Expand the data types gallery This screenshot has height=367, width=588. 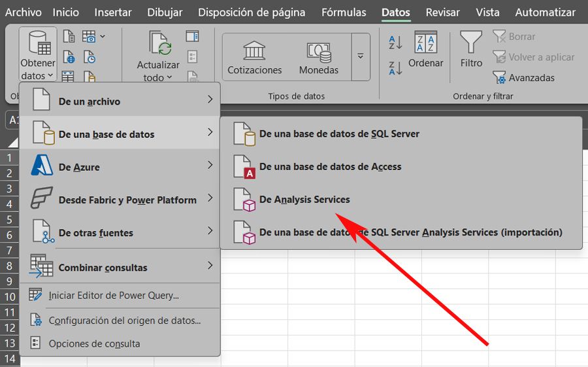point(361,56)
